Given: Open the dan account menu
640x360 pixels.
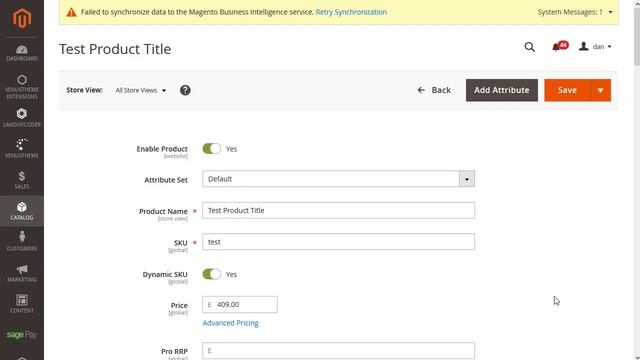Looking at the screenshot, I should (595, 47).
